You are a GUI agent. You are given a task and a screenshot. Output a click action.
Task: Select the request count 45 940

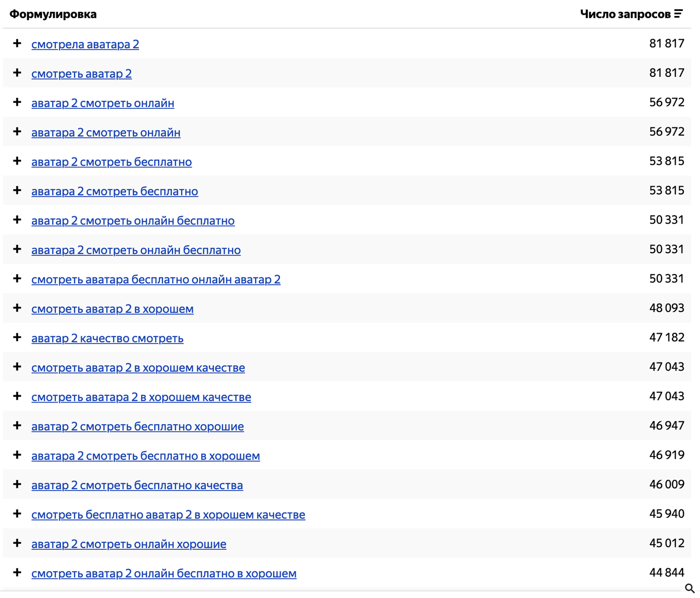(667, 513)
